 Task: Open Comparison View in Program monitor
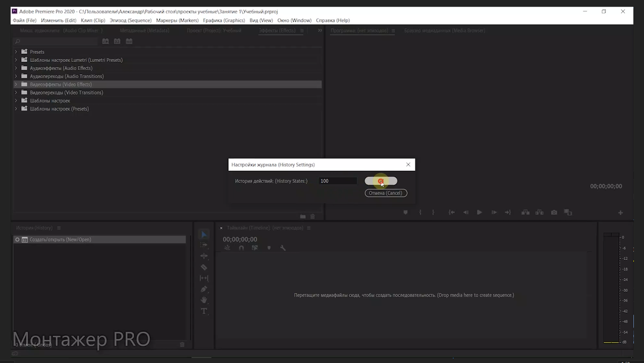pyautogui.click(x=568, y=213)
